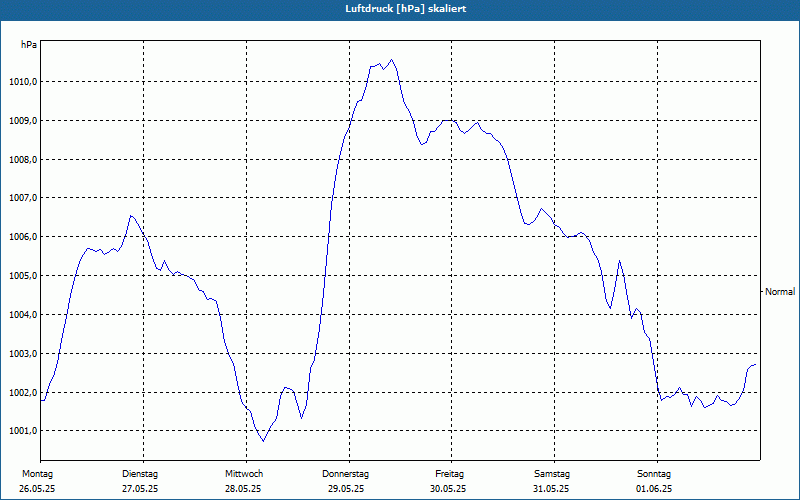Click the date 30.05.25
This screenshot has width=800, height=500.
coord(448,489)
